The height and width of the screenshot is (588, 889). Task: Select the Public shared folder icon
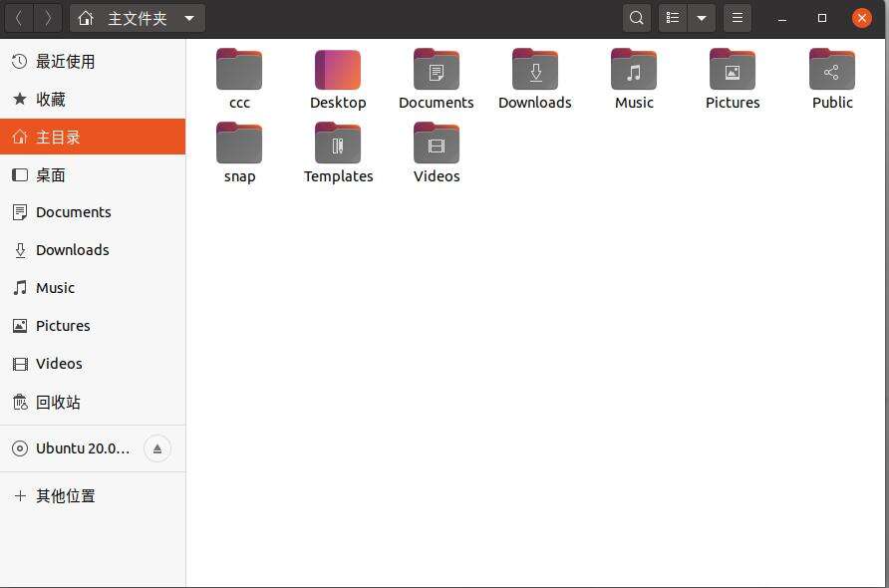(x=832, y=71)
